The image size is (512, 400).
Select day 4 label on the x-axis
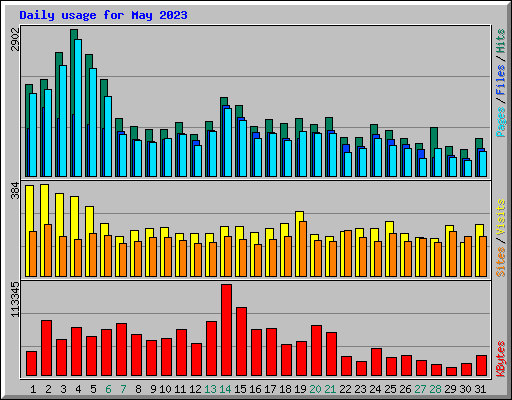click(78, 389)
